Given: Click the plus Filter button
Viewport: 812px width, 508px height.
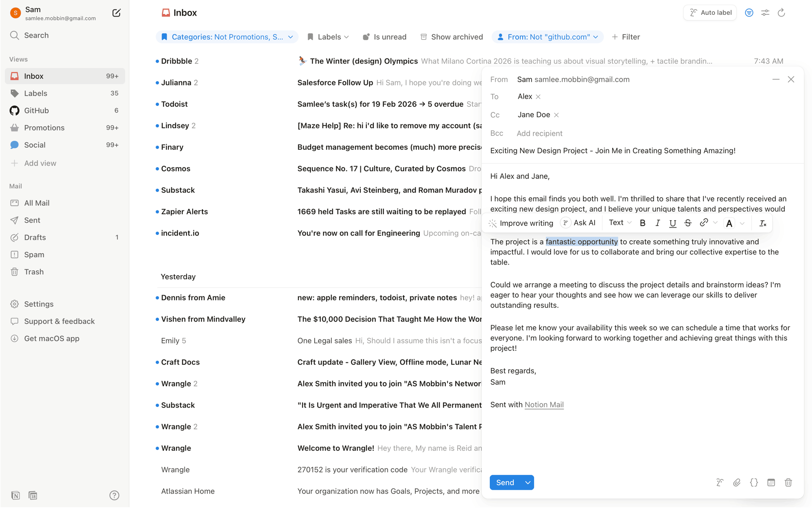Looking at the screenshot, I should click(626, 37).
